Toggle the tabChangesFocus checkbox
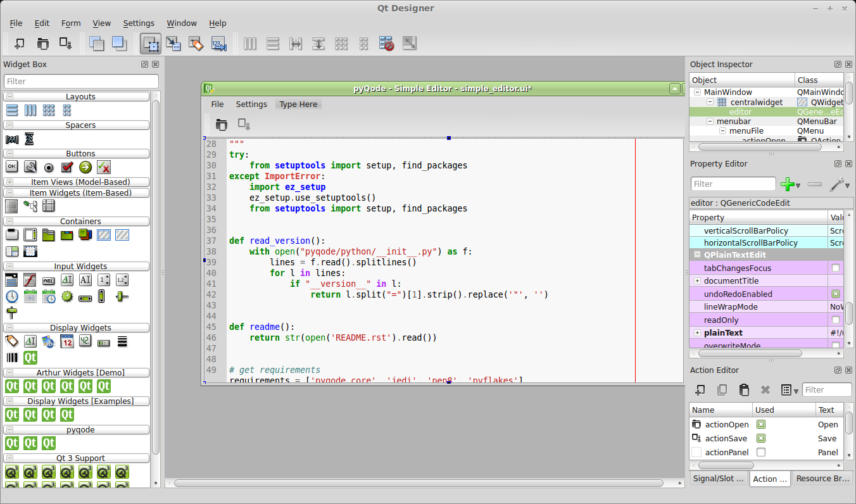 click(x=835, y=268)
